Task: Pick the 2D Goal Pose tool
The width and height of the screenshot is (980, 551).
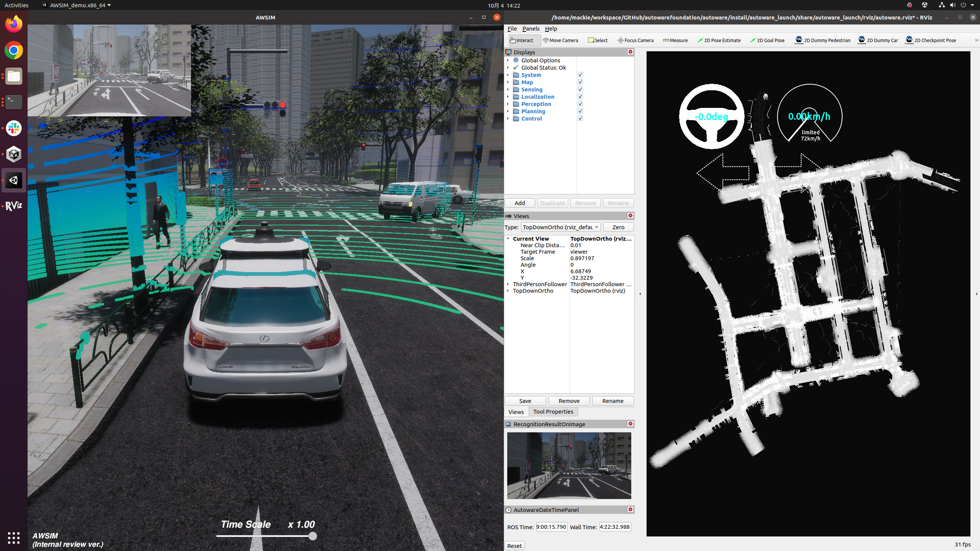Action: click(x=767, y=40)
